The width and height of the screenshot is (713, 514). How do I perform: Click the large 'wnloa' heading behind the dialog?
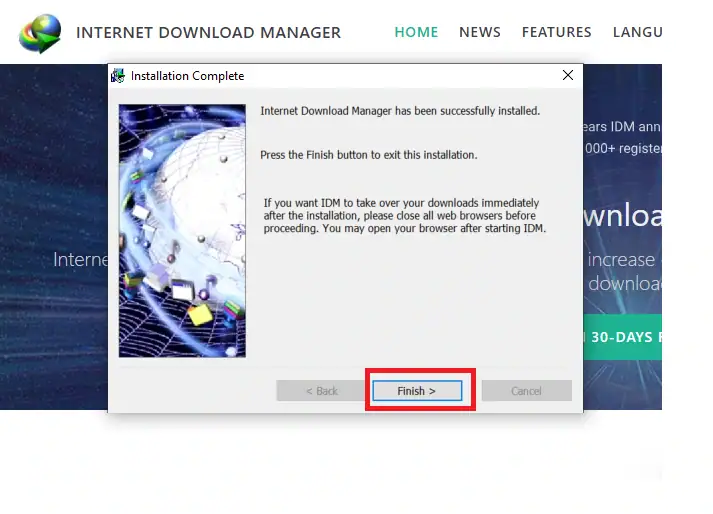[x=622, y=216]
